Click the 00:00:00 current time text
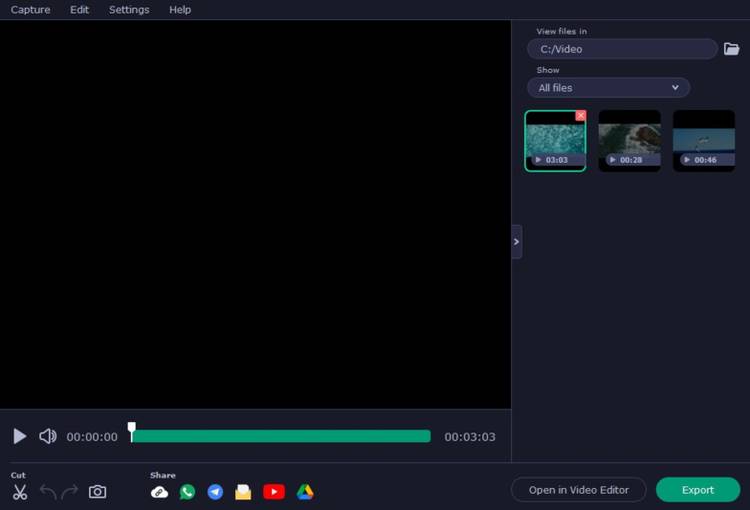Viewport: 750px width, 510px height. click(x=92, y=437)
